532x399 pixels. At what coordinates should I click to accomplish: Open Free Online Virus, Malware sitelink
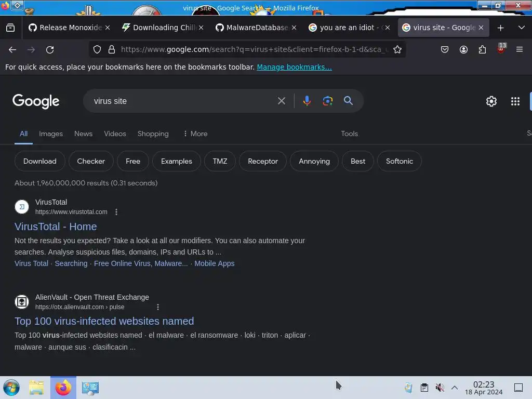(141, 263)
